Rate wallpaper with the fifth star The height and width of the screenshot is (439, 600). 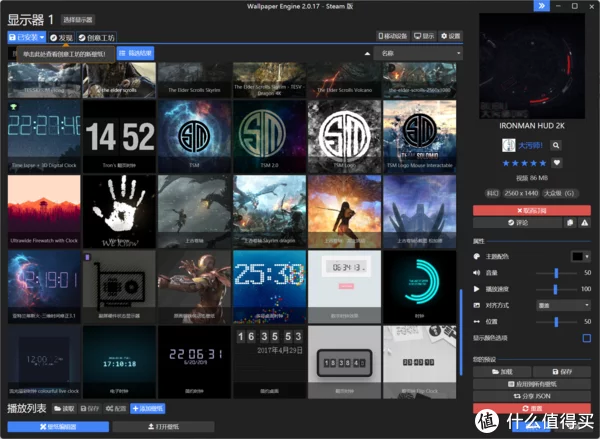coord(541,163)
